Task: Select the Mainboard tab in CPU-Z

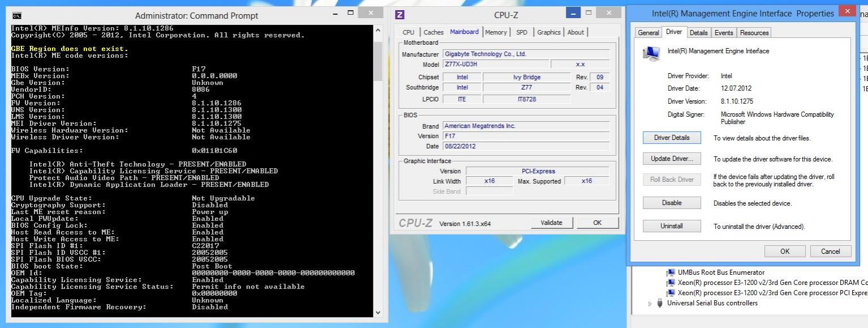Action: pyautogui.click(x=465, y=32)
